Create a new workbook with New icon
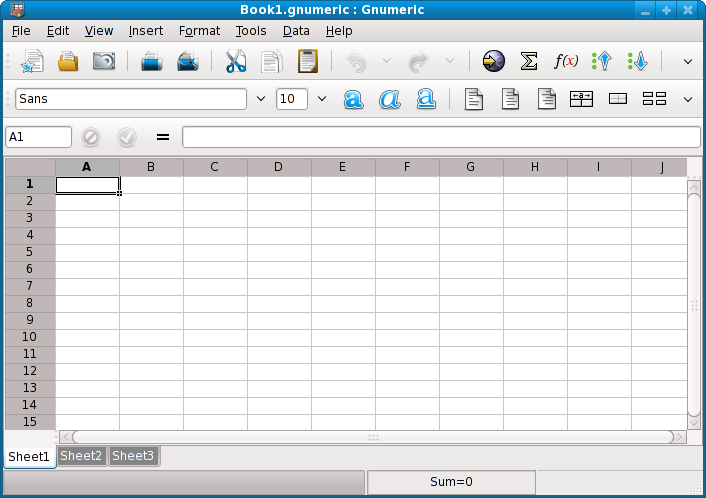Viewport: 706px width, 498px height. tap(32, 61)
